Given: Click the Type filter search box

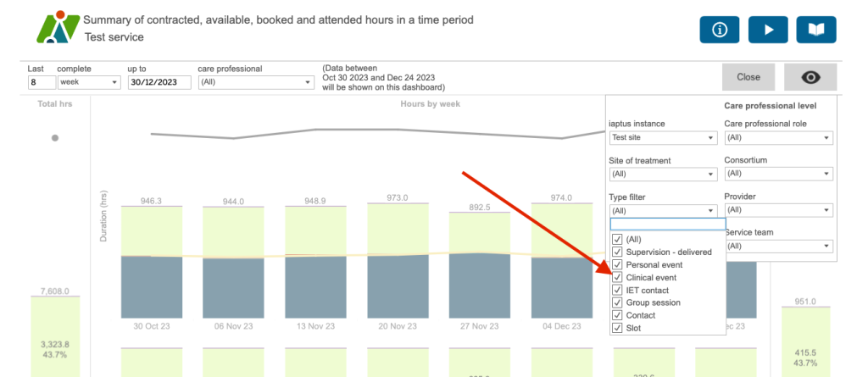Looking at the screenshot, I should pos(668,225).
